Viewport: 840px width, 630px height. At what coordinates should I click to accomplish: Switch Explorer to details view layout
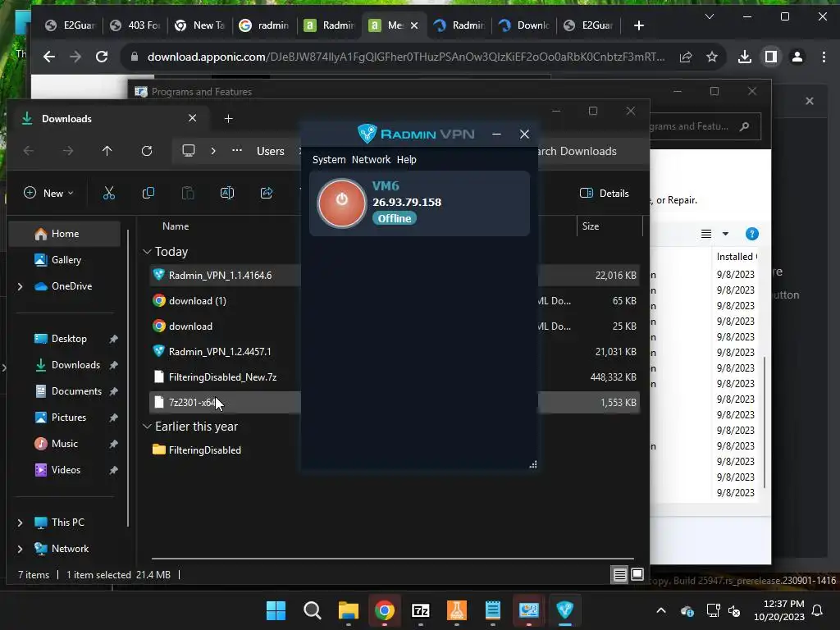point(620,575)
